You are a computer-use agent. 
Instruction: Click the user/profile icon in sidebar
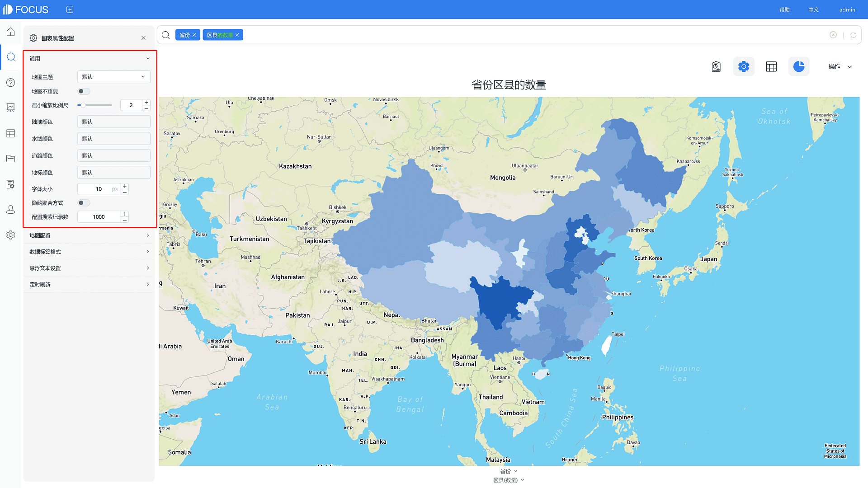(11, 209)
